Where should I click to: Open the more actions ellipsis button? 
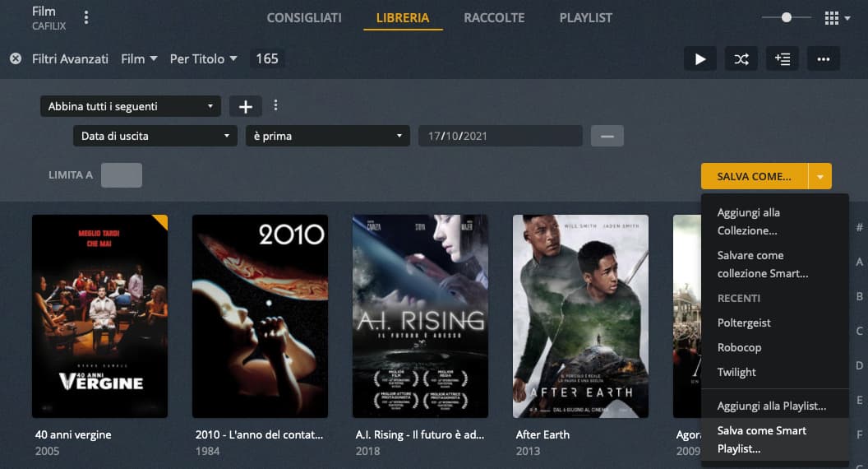823,58
